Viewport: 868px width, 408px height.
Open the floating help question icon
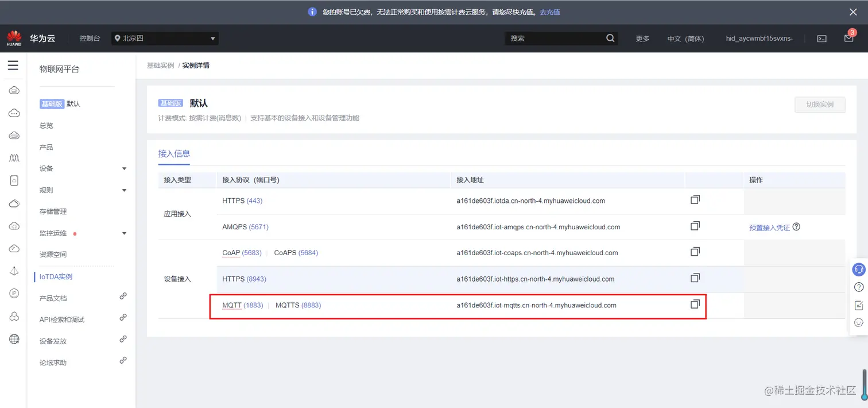tap(859, 287)
